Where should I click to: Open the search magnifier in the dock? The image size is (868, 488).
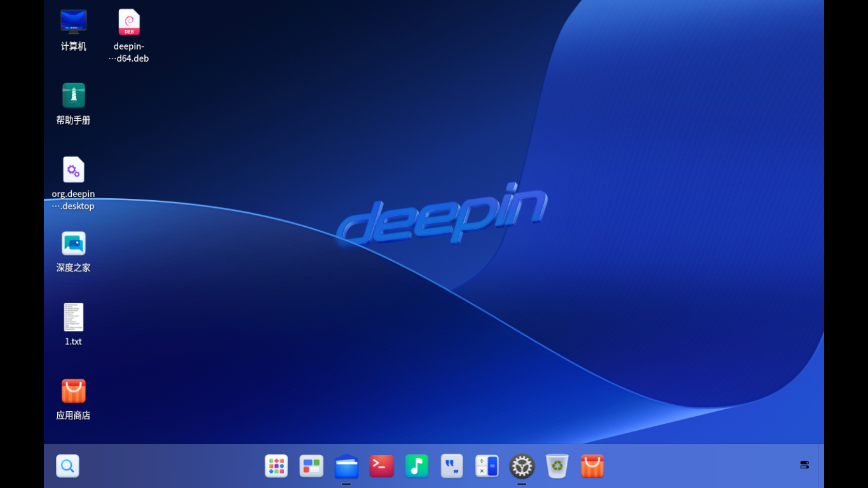pyautogui.click(x=67, y=466)
